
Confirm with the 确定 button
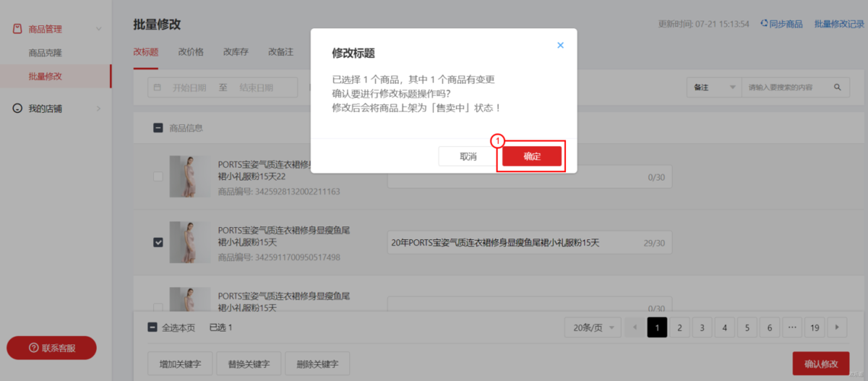532,156
